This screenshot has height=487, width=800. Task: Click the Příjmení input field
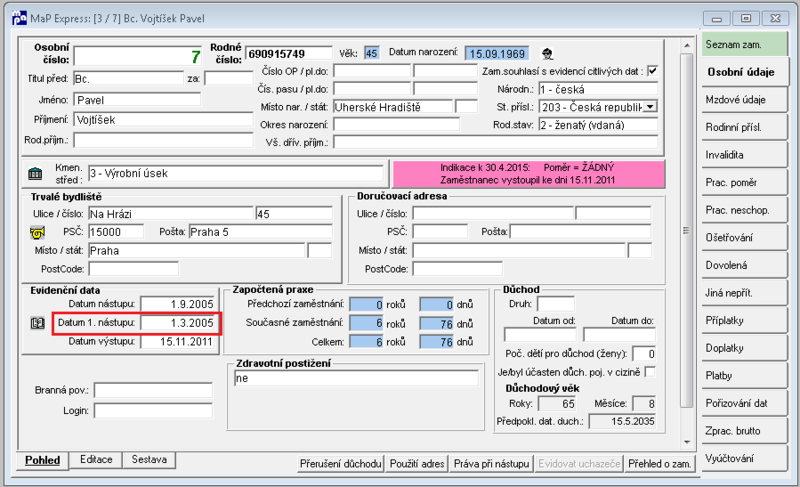pos(163,120)
